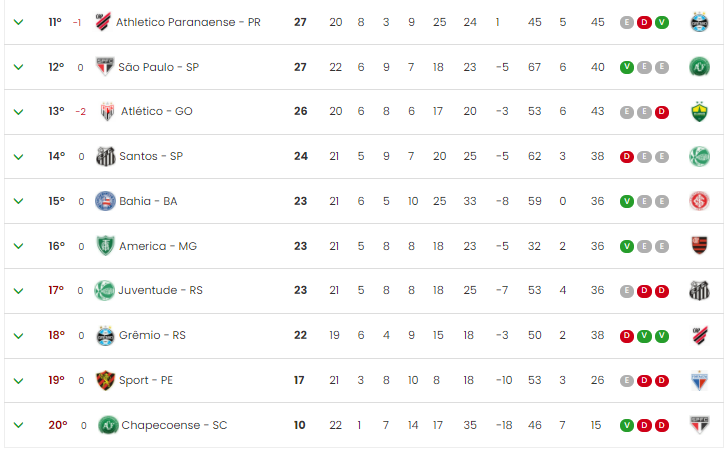726x454 pixels.
Task: Click the Sport Recife crest icon
Action: click(105, 380)
